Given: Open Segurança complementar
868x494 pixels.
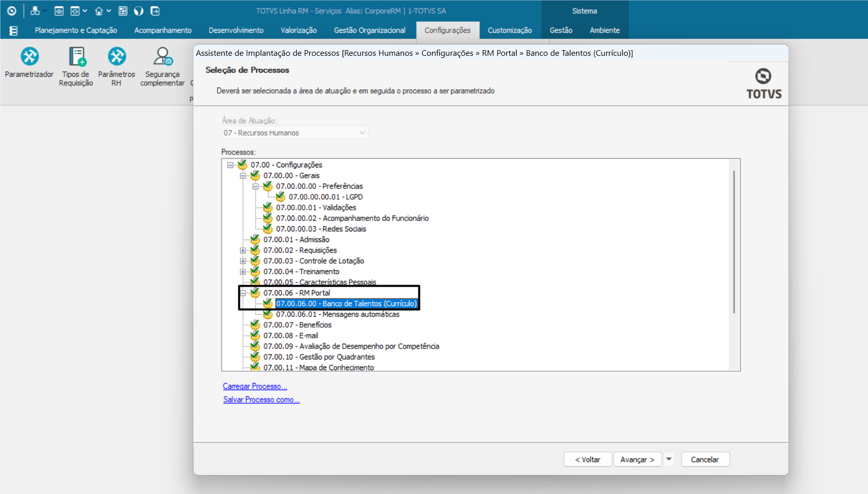Looking at the screenshot, I should pyautogui.click(x=163, y=67).
